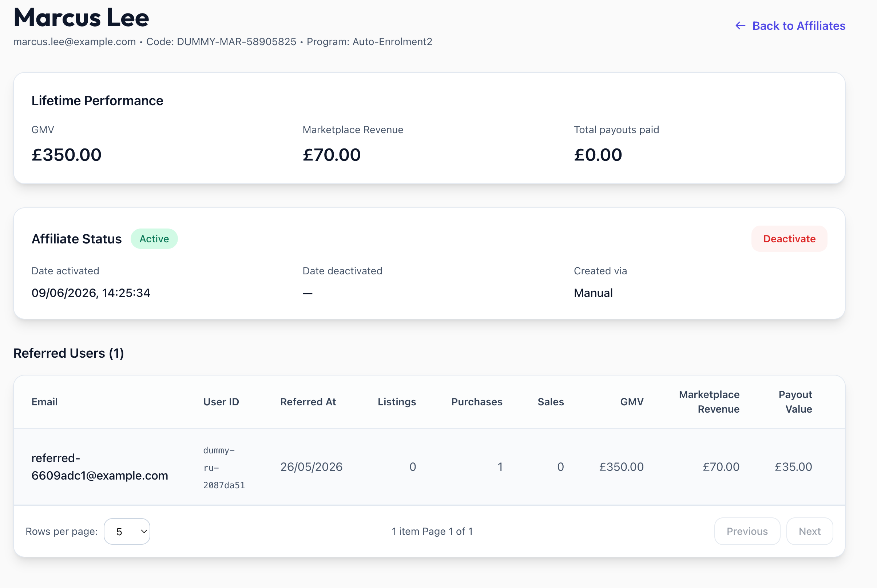877x588 pixels.
Task: Select the referred-6609adc1@example.com row
Action: [429, 467]
